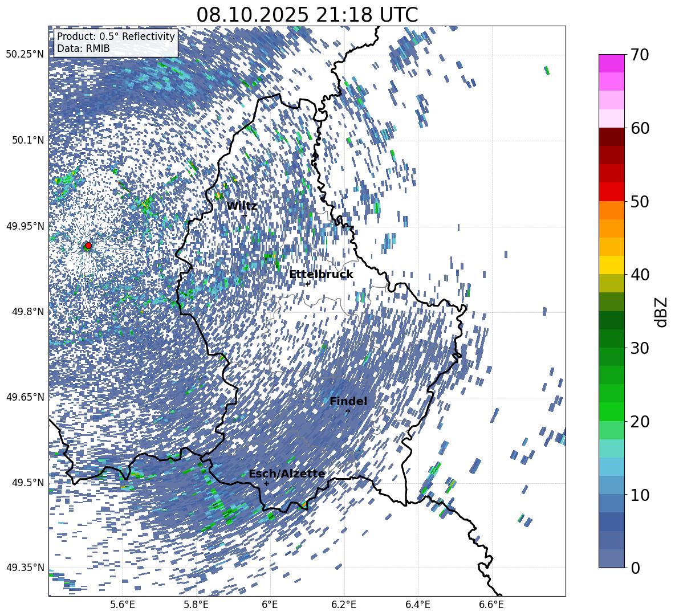Click the 50.25°N latitude label
The image size is (675, 616).
(x=25, y=55)
